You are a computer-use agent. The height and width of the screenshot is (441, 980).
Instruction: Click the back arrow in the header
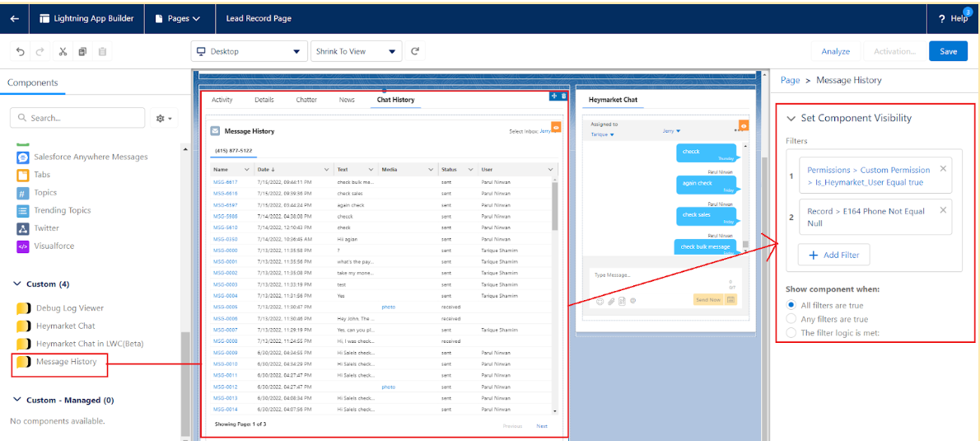(14, 18)
